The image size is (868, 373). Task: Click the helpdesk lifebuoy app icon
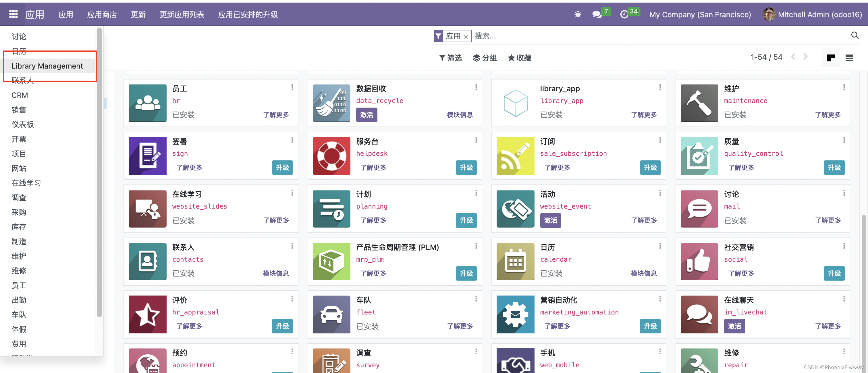pos(331,156)
